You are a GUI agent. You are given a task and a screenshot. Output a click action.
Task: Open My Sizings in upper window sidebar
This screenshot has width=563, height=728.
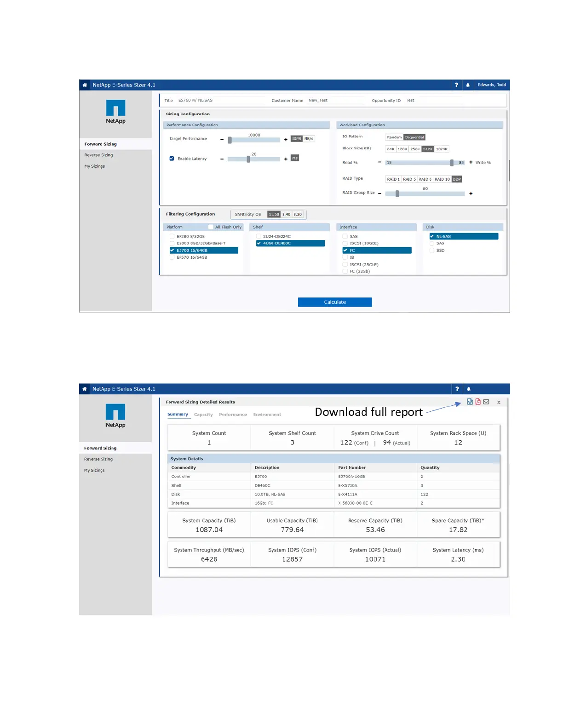(x=94, y=166)
